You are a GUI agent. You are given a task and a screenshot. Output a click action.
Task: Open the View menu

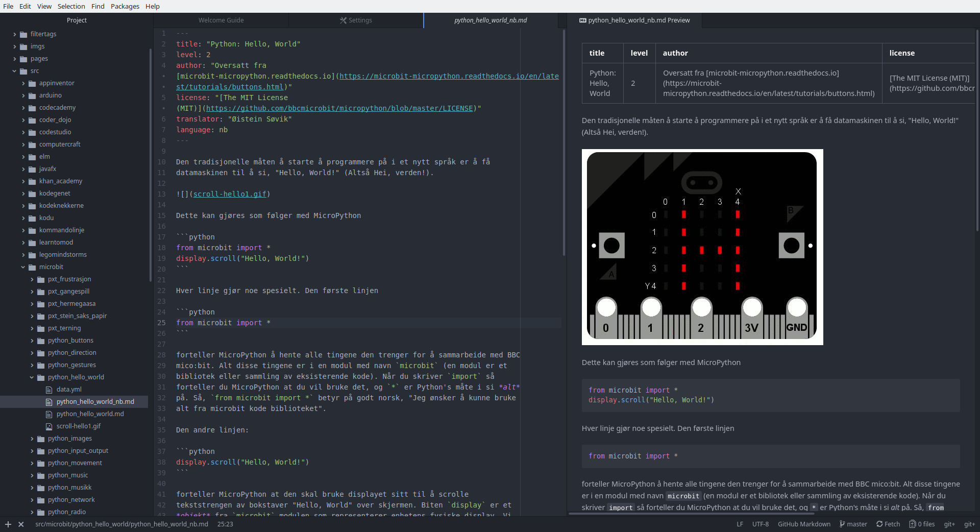click(44, 6)
